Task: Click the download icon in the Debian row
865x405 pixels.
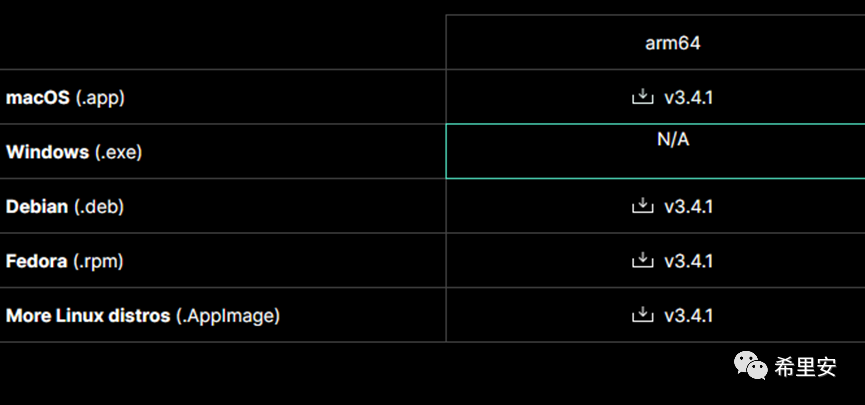Action: tap(642, 206)
